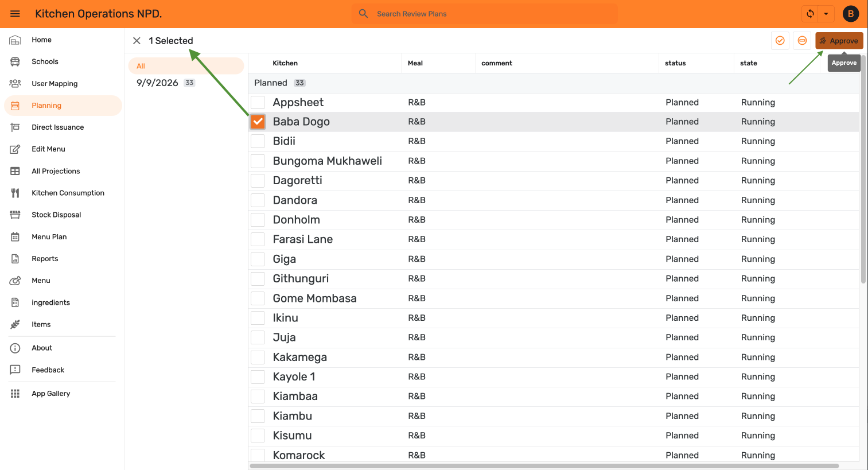This screenshot has width=868, height=470.
Task: Click the orange checkmark circle action icon
Action: (780, 41)
